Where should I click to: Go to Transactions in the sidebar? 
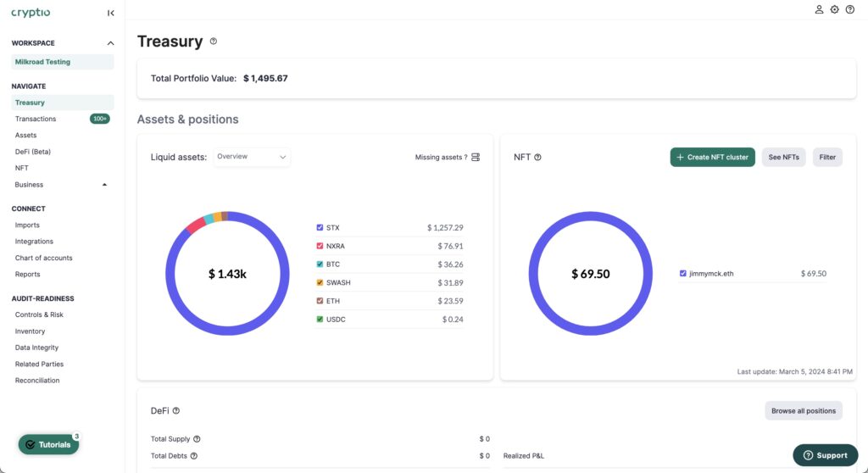[x=36, y=120]
